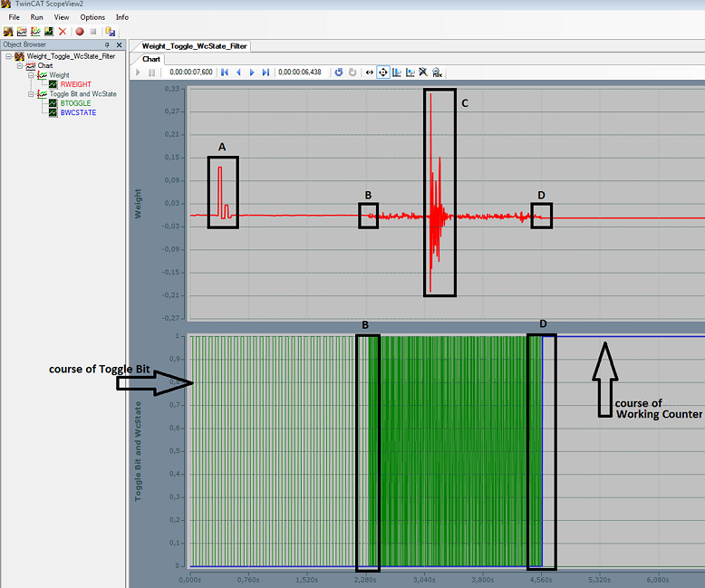Close the Object Browser panel
This screenshot has width=705, height=588.
119,45
